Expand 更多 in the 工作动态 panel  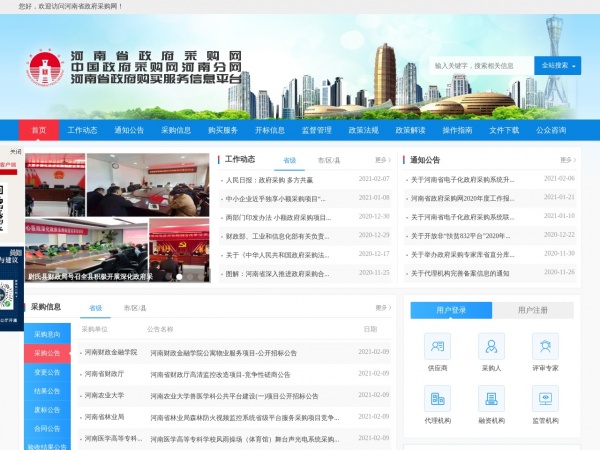382,160
